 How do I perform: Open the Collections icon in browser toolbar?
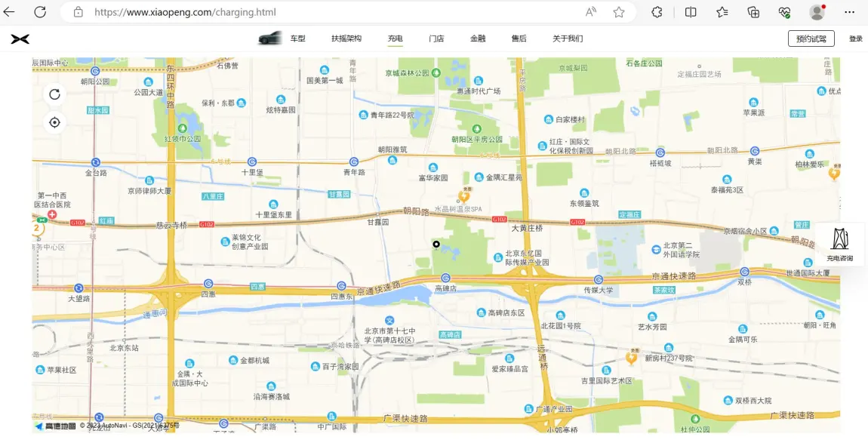pos(753,12)
